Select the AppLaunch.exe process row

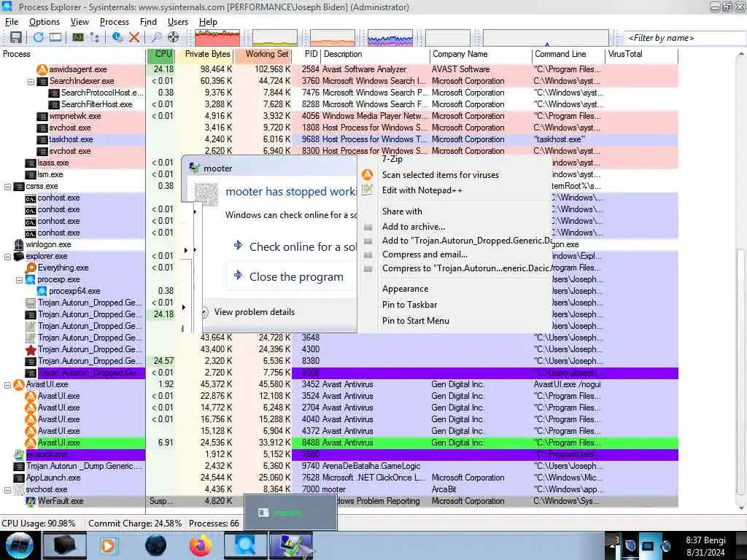pos(339,478)
